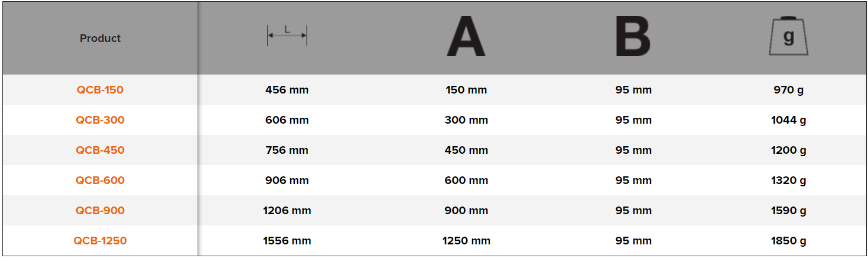This screenshot has width=868, height=258.
Task: Click the 900 mm A value
Action: 466,211
